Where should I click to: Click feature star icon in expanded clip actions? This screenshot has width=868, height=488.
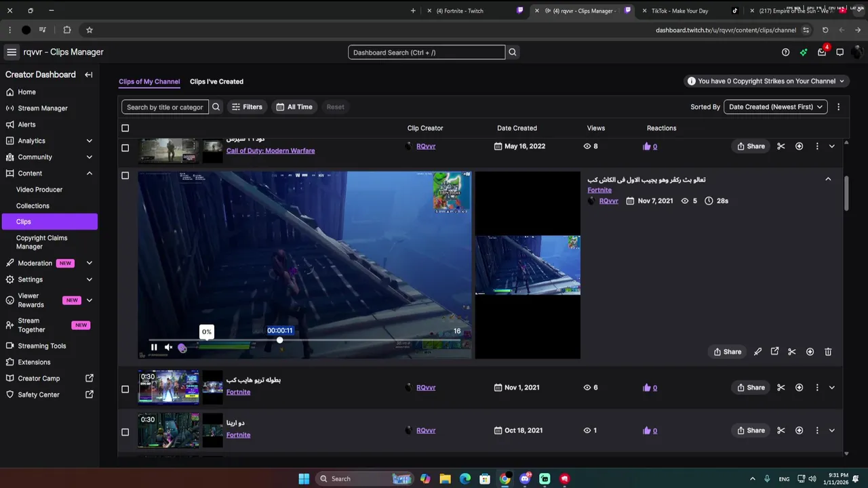pos(810,352)
